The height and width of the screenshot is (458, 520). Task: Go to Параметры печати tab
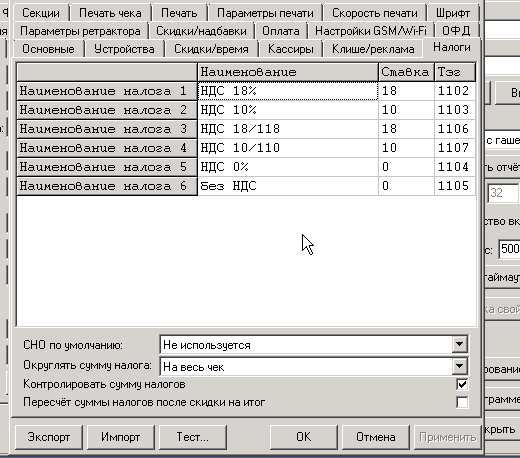click(x=265, y=13)
